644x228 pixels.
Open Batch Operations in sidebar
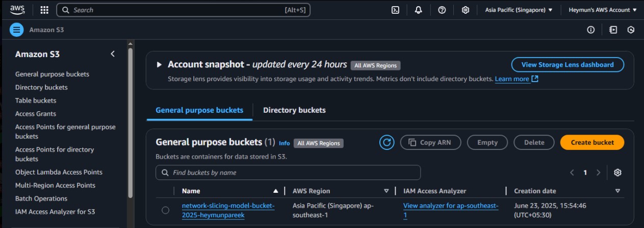point(41,198)
